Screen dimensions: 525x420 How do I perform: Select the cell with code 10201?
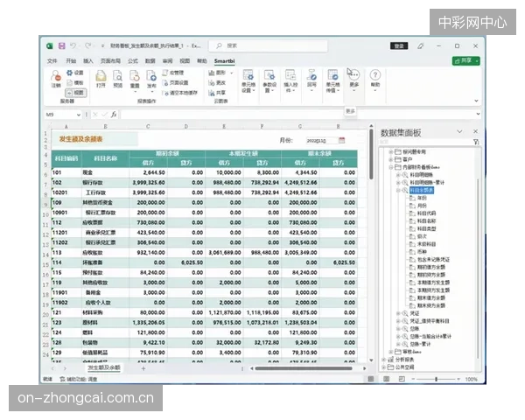pos(66,192)
